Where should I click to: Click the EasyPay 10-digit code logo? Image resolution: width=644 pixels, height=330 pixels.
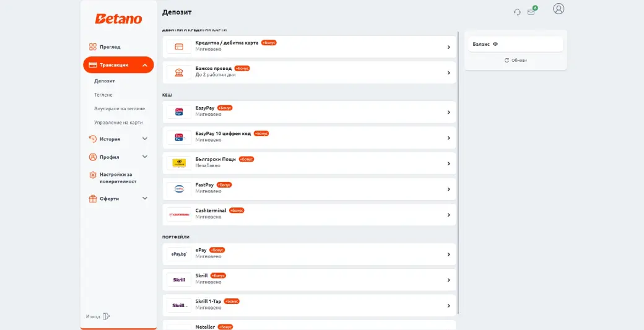click(x=179, y=138)
